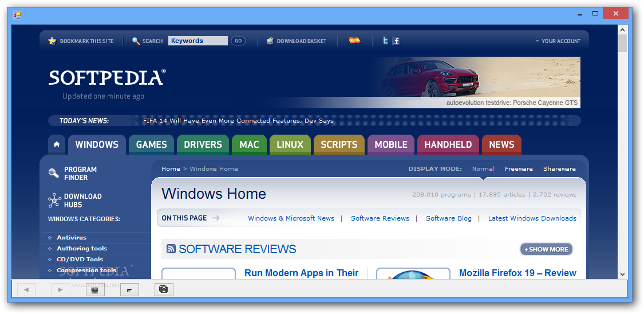Switch to the Mac tab
Viewport: 644px width, 314px height.
tap(250, 144)
